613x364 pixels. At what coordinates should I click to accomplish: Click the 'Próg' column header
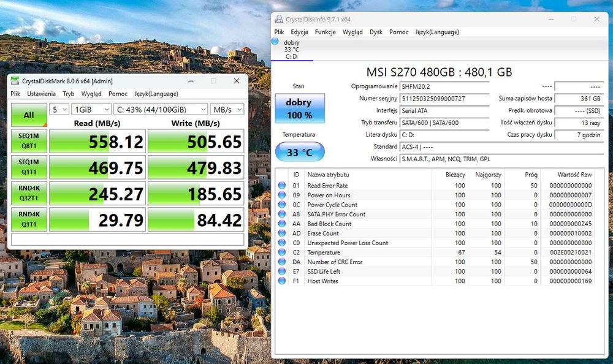(x=522, y=175)
